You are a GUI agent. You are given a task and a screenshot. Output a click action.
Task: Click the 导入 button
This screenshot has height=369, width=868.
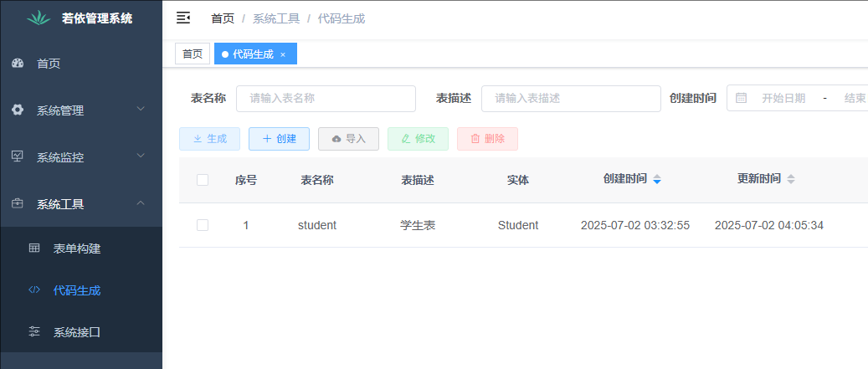pos(348,139)
